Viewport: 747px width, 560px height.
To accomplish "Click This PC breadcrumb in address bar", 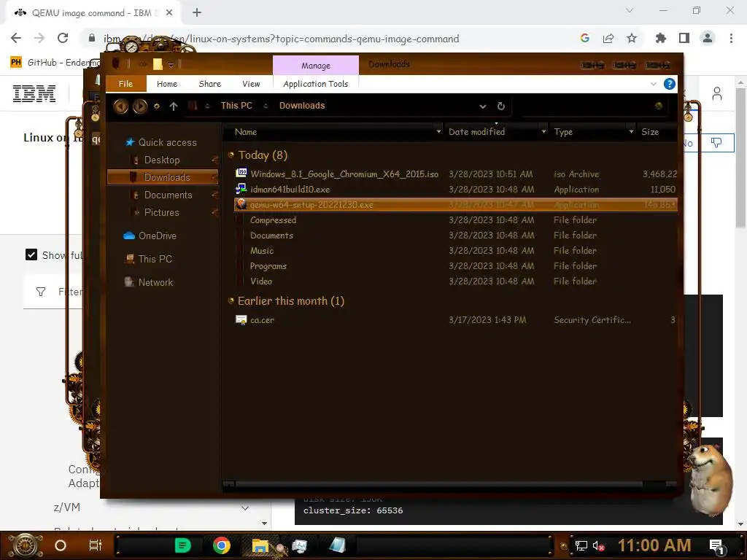I will (236, 106).
